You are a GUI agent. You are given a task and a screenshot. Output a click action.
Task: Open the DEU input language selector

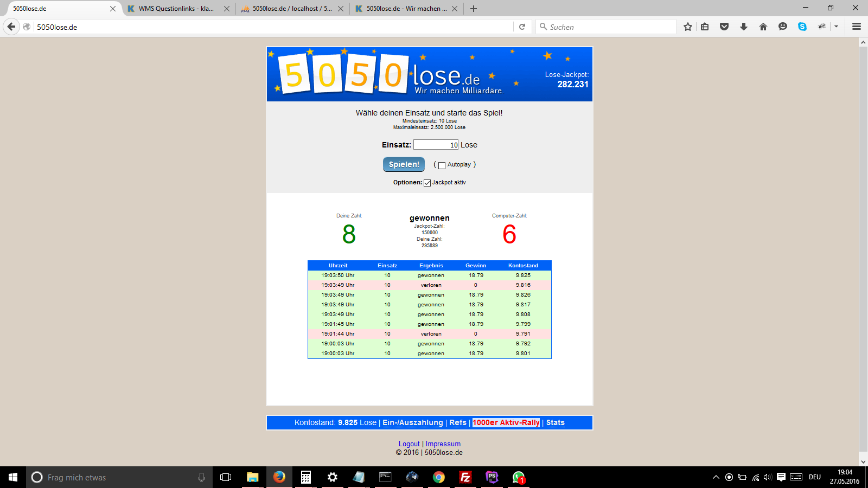click(814, 477)
